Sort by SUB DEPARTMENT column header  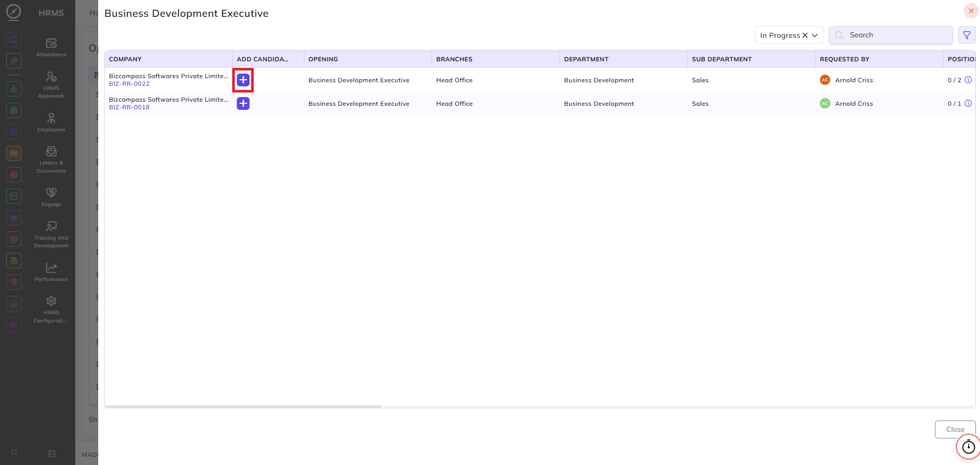tap(751, 59)
